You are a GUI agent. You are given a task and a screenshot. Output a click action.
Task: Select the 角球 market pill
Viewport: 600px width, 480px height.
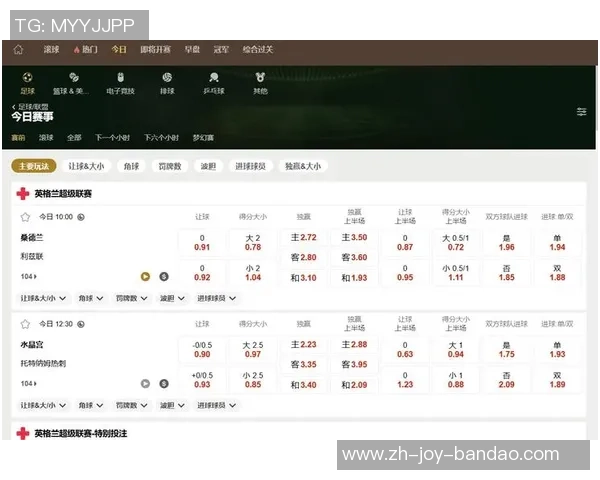[x=131, y=166]
